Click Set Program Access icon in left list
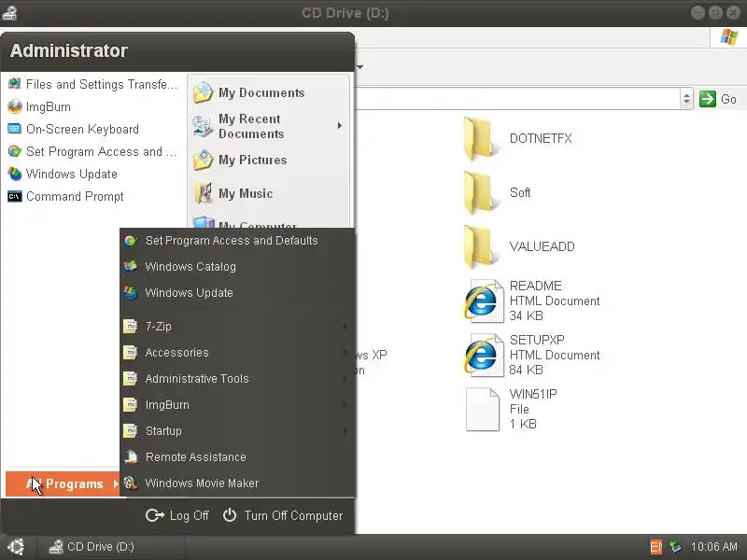 coord(14,151)
